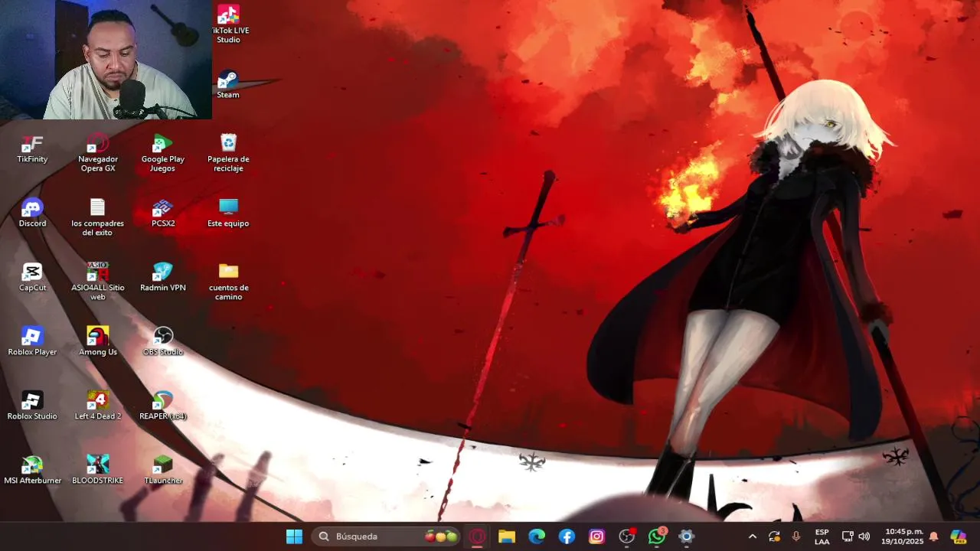Screen dimensions: 980x551
Task: Open REAPER (x64) shortcut
Action: (163, 406)
